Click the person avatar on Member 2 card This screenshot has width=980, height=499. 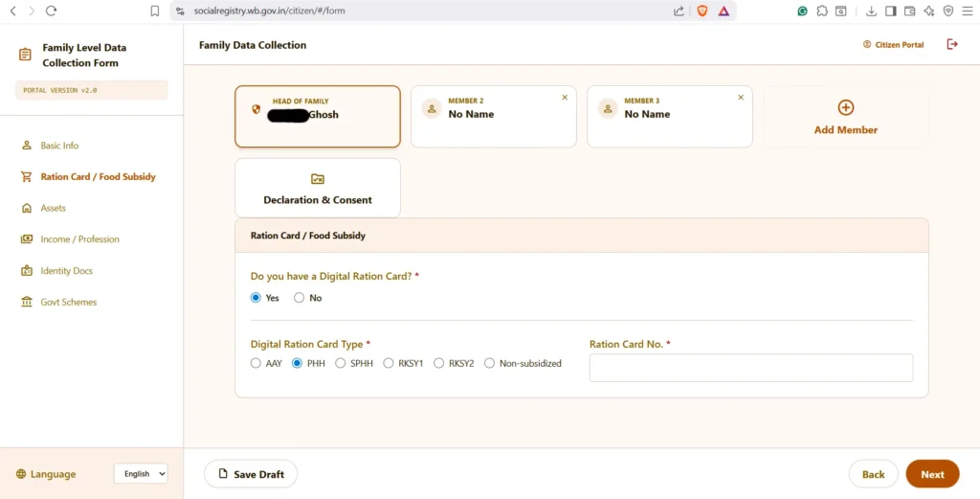pos(432,108)
